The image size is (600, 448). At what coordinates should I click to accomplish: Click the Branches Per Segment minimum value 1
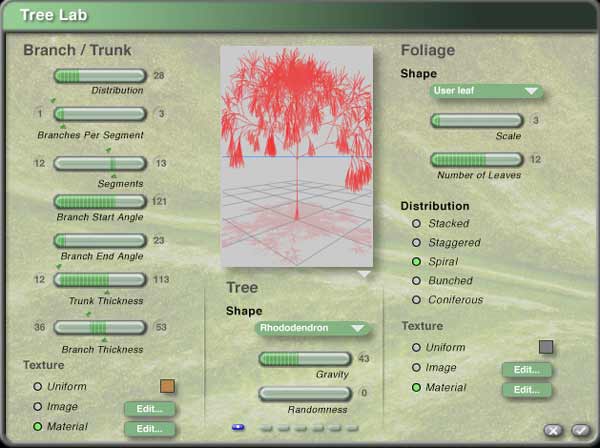(x=40, y=114)
